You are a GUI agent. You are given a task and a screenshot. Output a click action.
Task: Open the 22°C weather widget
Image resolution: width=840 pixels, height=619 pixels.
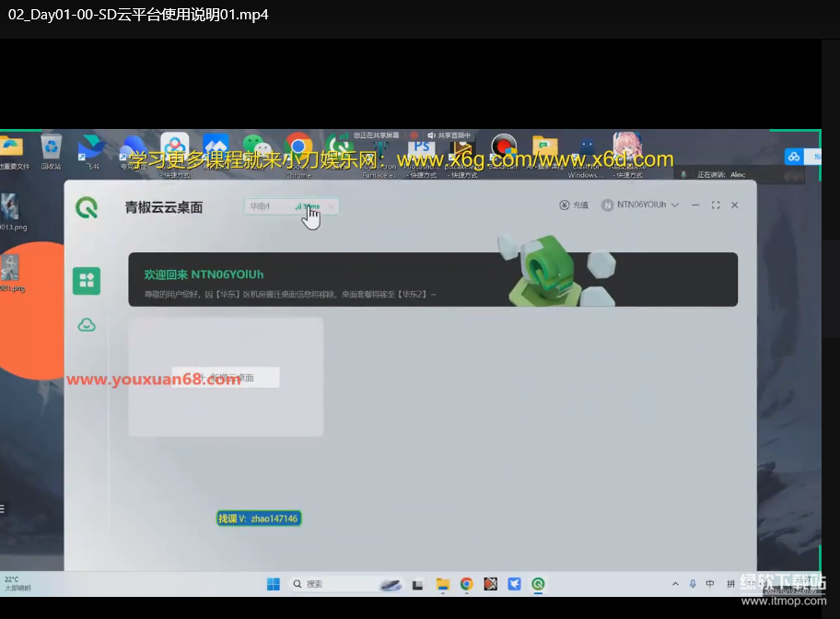tap(17, 584)
